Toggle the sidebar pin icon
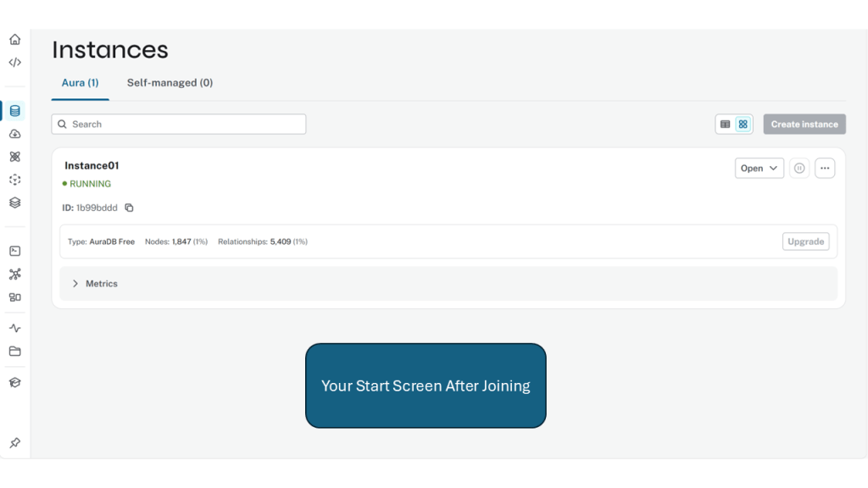 pyautogui.click(x=14, y=443)
